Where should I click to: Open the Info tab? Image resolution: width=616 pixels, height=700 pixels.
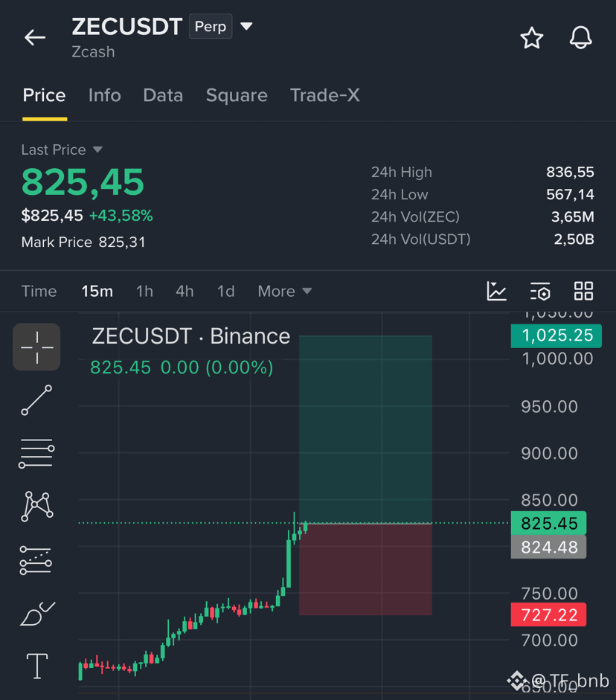coord(104,95)
